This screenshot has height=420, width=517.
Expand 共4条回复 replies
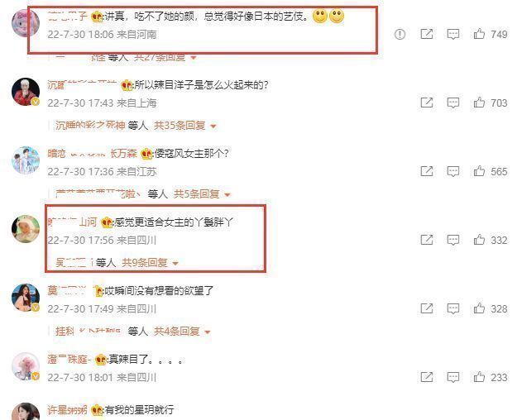tap(182, 332)
